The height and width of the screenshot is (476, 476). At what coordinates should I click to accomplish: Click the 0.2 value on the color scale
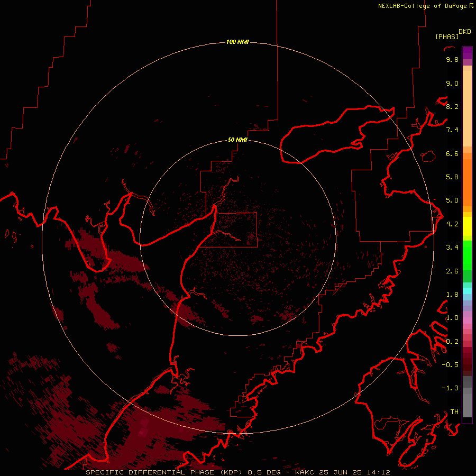click(x=452, y=342)
